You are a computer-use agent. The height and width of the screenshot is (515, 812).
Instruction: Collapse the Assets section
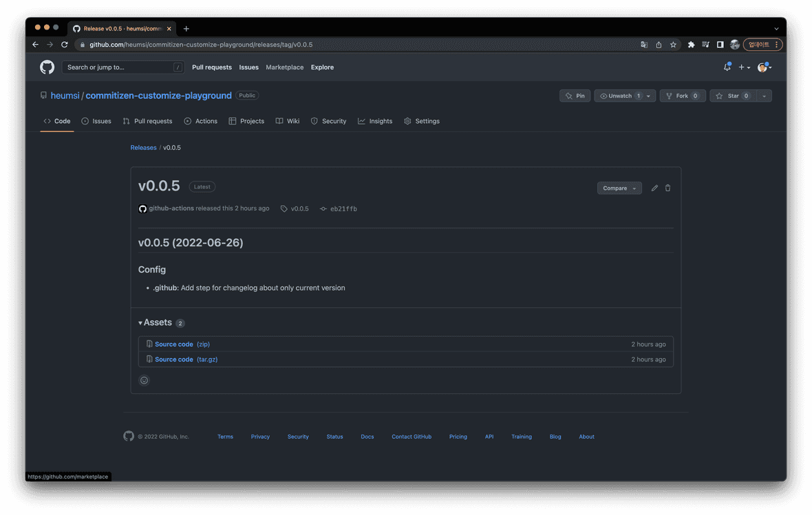click(155, 322)
